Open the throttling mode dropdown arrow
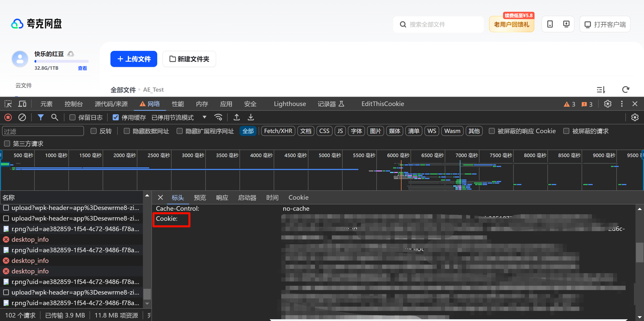 click(x=204, y=117)
